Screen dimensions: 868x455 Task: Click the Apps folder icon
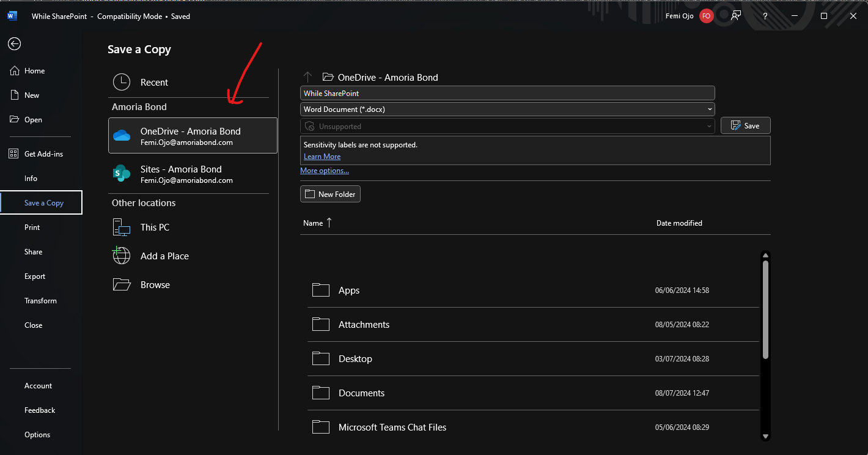coord(321,290)
